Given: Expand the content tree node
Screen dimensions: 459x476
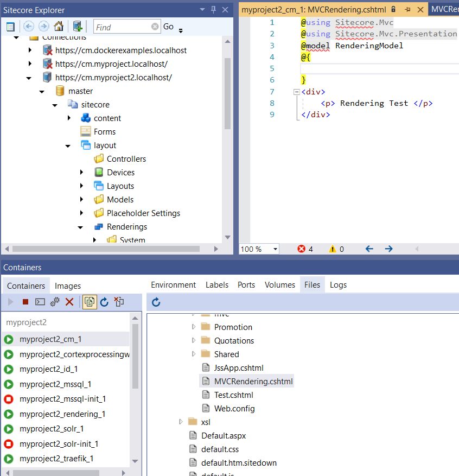Looking at the screenshot, I should [69, 118].
